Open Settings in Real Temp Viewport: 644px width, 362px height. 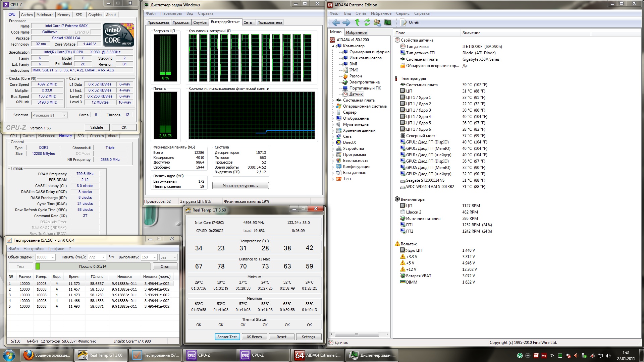coord(308,337)
